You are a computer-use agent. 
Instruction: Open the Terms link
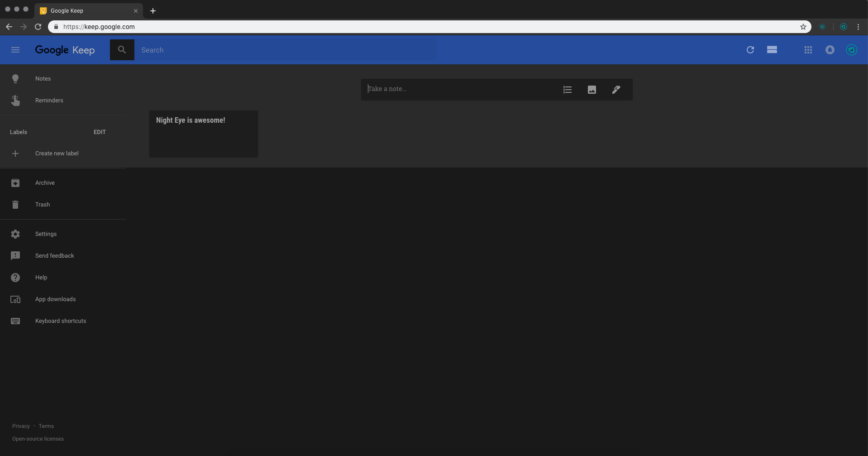tap(46, 426)
